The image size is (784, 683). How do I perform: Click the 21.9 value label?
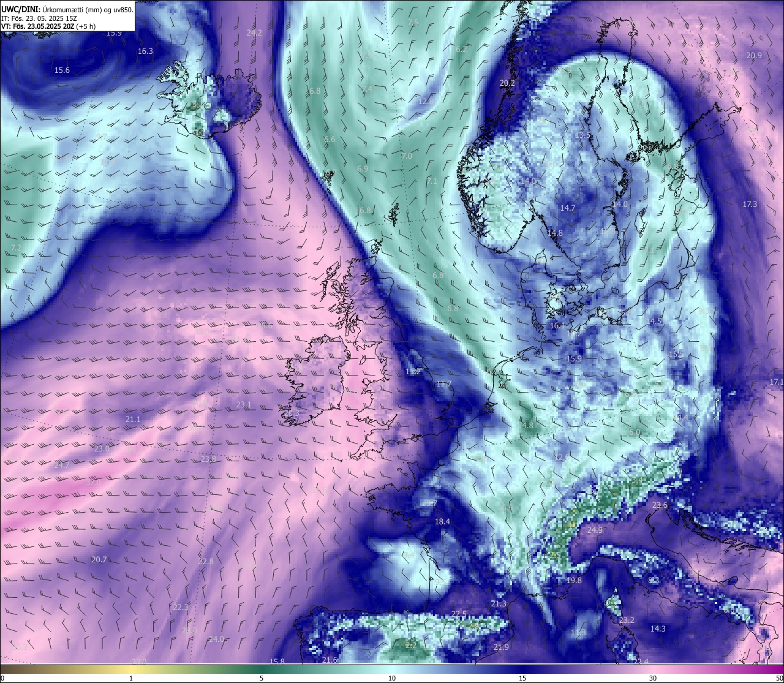tap(501, 647)
